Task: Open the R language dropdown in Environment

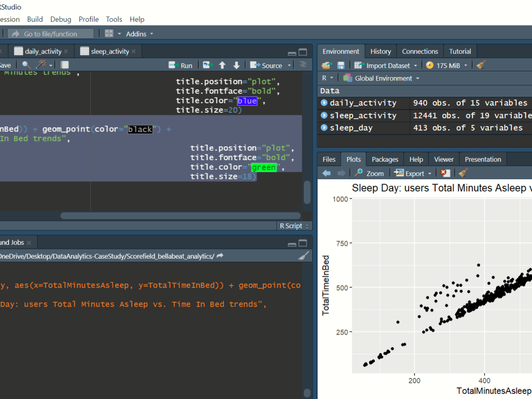Action: [x=327, y=78]
